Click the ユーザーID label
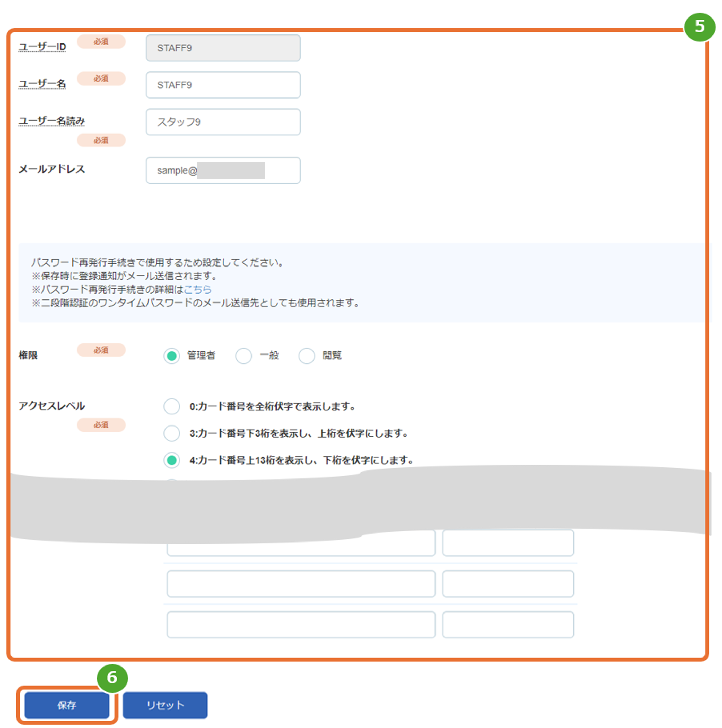The width and height of the screenshot is (722, 728). click(x=42, y=47)
